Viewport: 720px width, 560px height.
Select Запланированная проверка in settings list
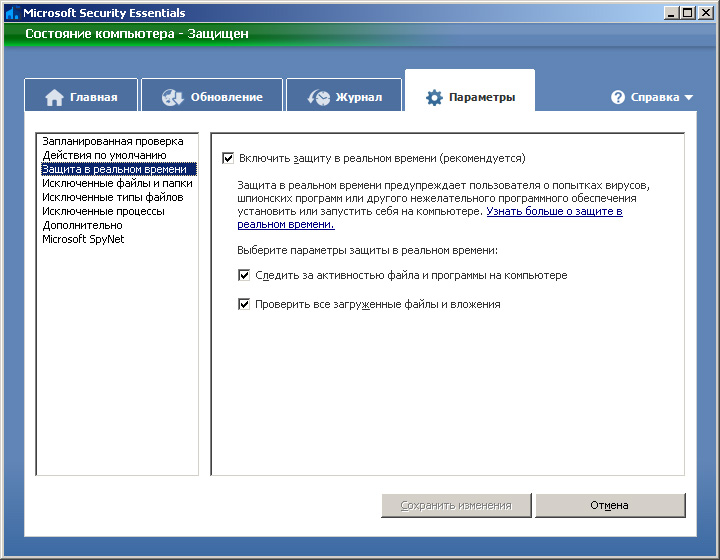113,141
